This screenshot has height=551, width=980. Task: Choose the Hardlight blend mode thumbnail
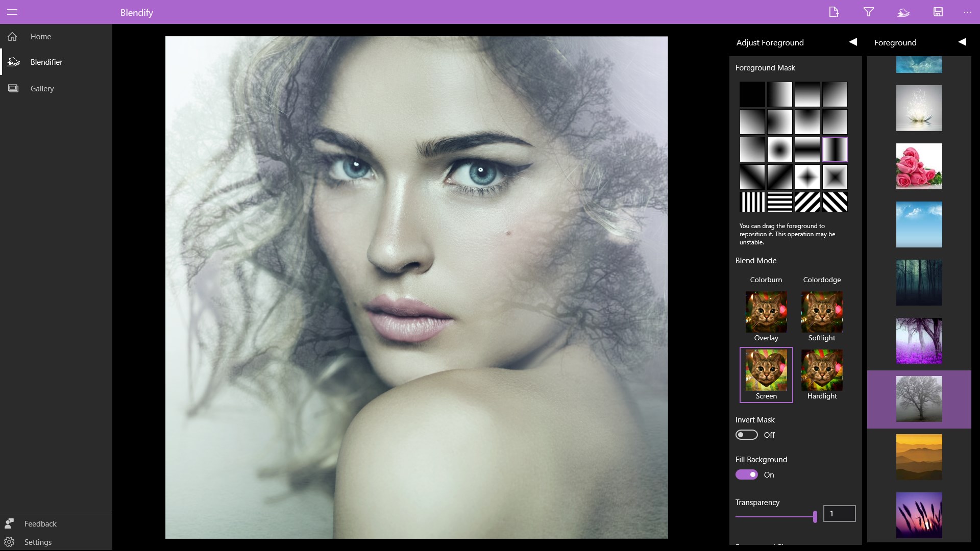822,370
